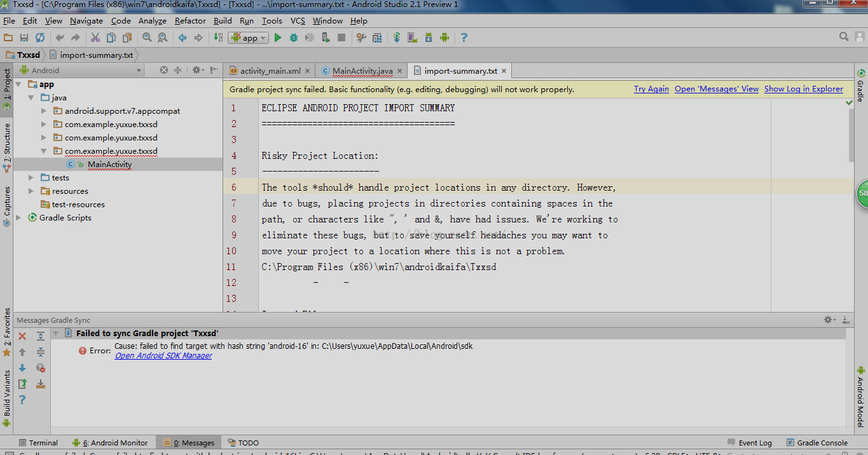Click the Synchronize toolbar icon
The height and width of the screenshot is (455, 868).
click(40, 38)
